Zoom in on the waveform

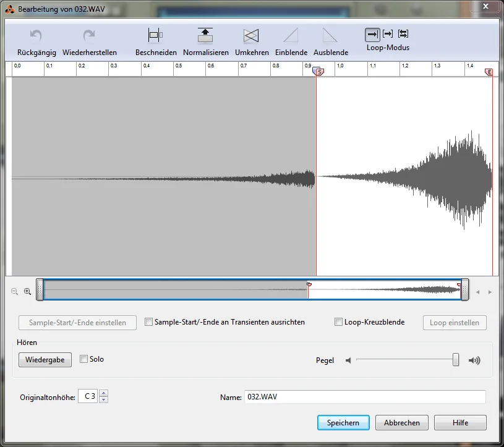click(x=27, y=291)
